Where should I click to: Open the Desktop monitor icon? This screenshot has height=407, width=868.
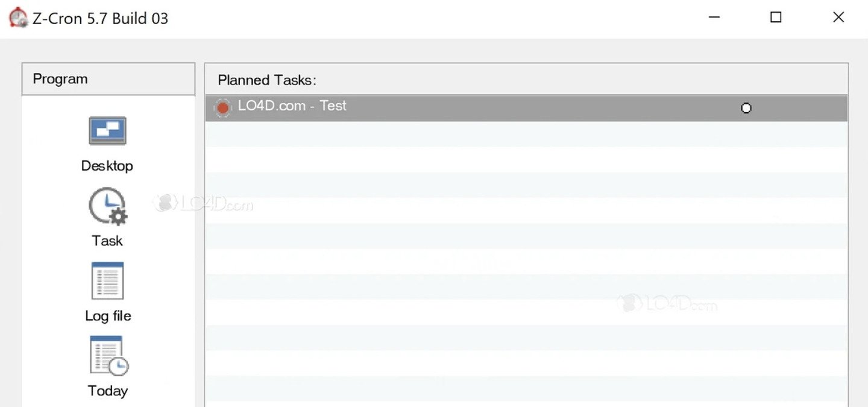point(107,131)
